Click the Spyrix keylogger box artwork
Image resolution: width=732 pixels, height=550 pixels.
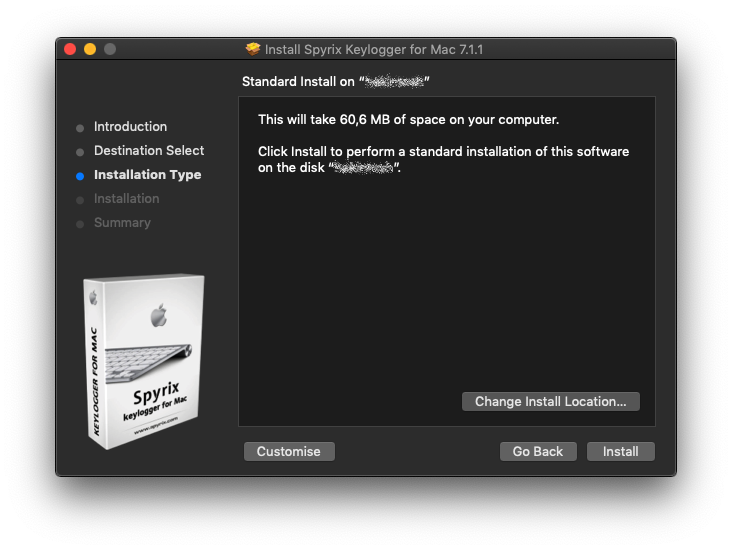(x=143, y=361)
